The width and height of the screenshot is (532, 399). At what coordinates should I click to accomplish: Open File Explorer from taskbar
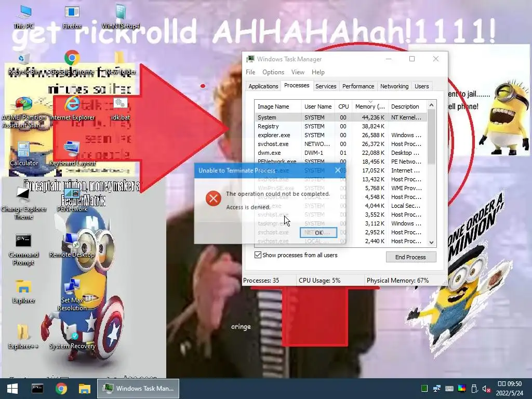[x=85, y=389]
